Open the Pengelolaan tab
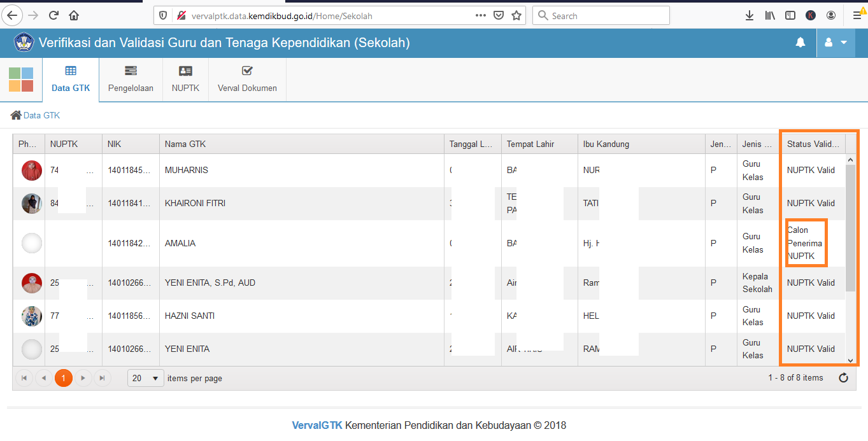 click(131, 80)
